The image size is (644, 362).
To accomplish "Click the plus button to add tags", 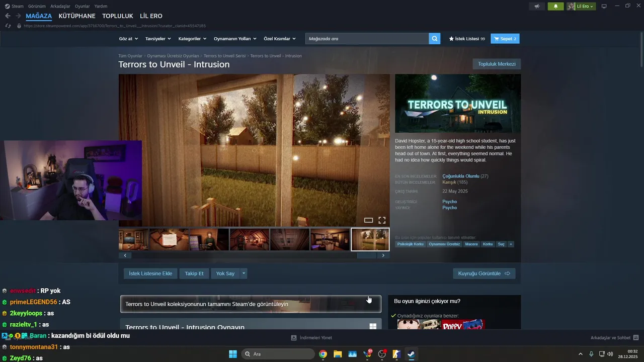I will point(511,244).
